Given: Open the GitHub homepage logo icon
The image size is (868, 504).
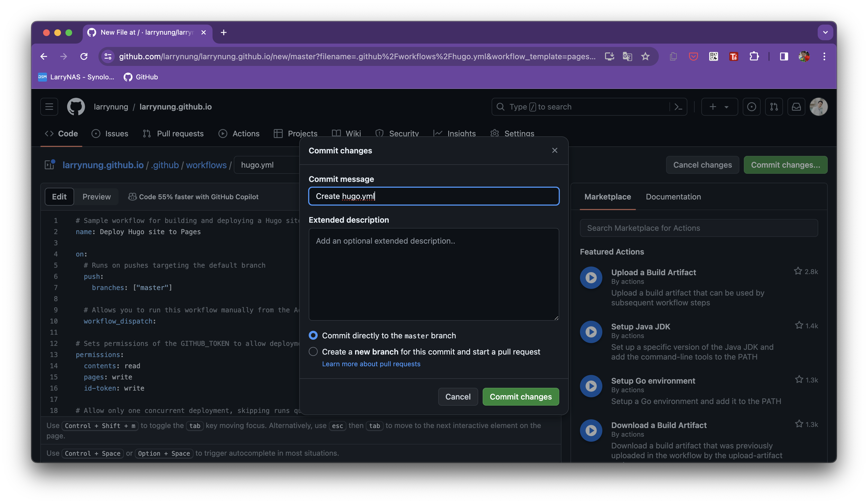Looking at the screenshot, I should (76, 107).
